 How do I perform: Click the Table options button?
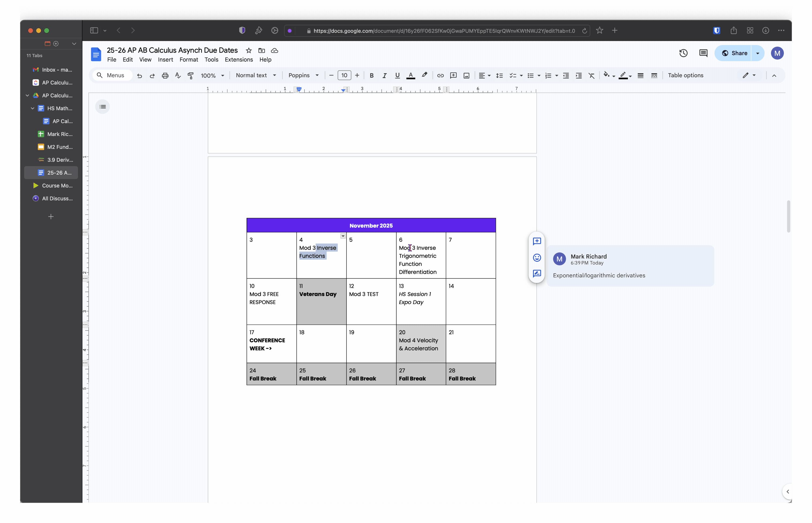click(x=685, y=75)
